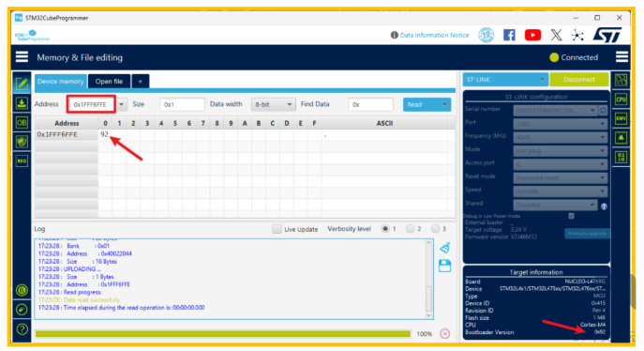The image size is (644, 351).
Task: Save the log with the floppy disk icon
Action: point(445,266)
